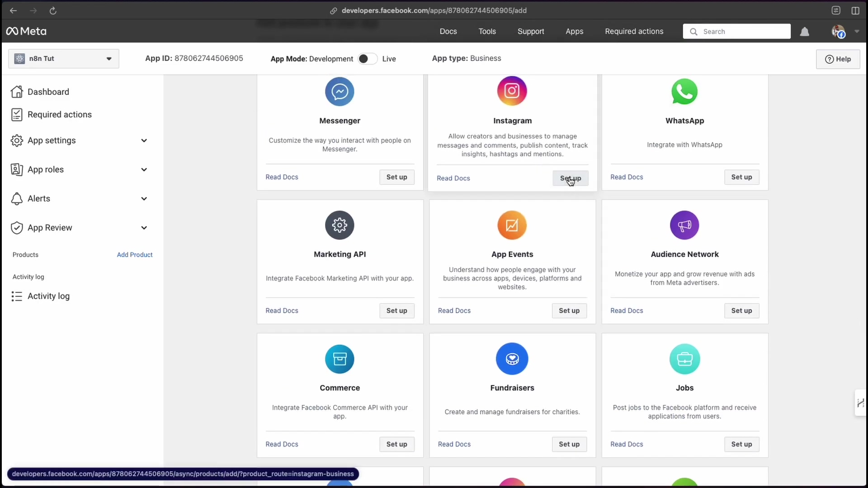Set up App Events
The image size is (868, 488).
pos(569,310)
